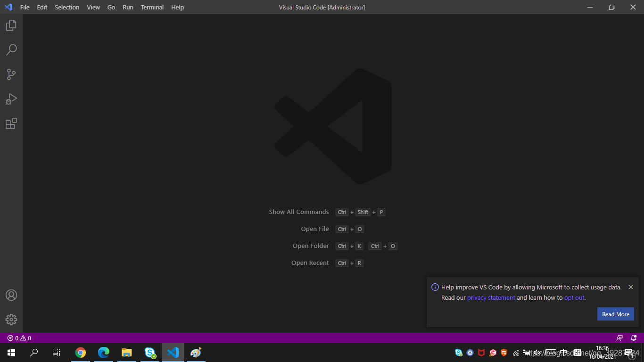This screenshot has width=644, height=362.
Task: Open the Go menu
Action: [x=111, y=7]
